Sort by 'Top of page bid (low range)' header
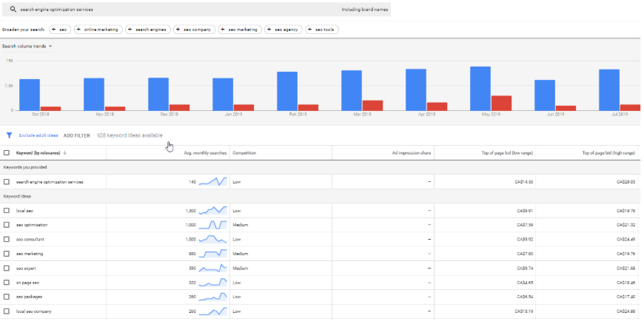Viewport: 644px width, 321px height. tap(507, 152)
